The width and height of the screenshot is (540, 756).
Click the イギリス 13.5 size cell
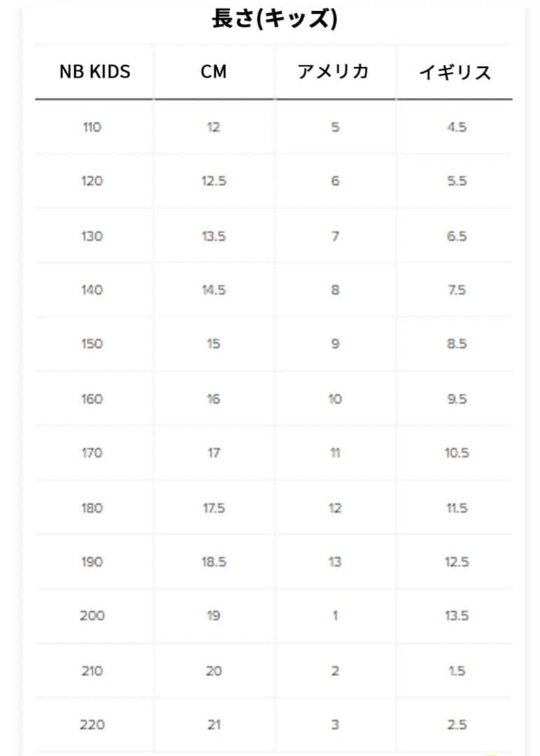[x=456, y=616]
